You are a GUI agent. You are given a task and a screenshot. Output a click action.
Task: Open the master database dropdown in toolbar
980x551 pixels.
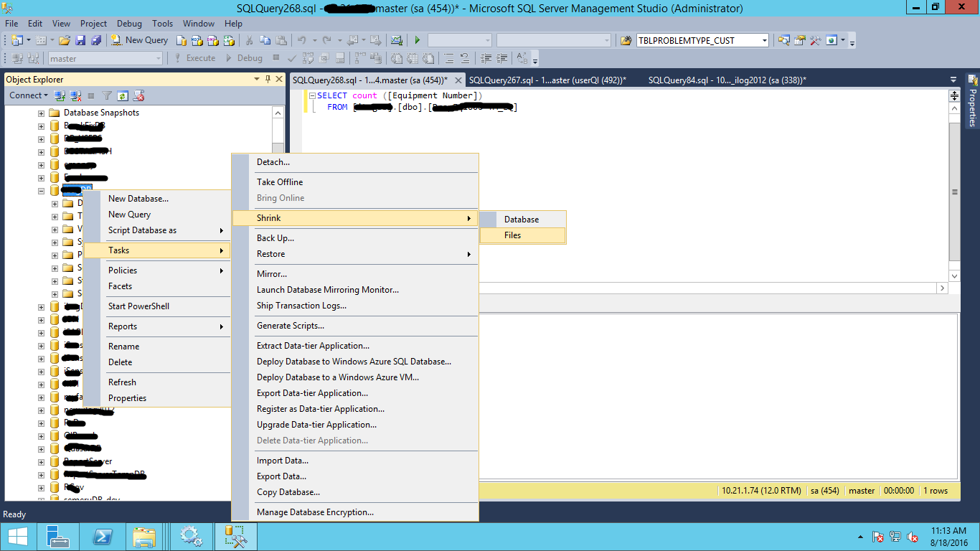click(105, 59)
